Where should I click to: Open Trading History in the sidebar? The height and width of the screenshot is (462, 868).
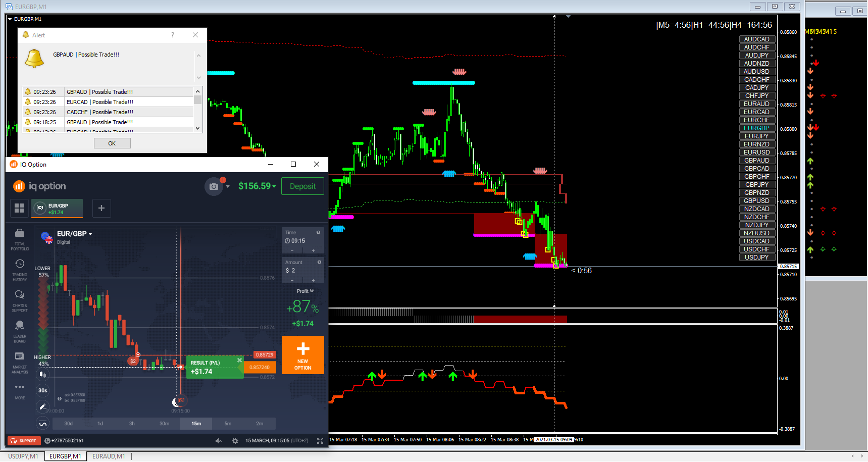pos(20,270)
